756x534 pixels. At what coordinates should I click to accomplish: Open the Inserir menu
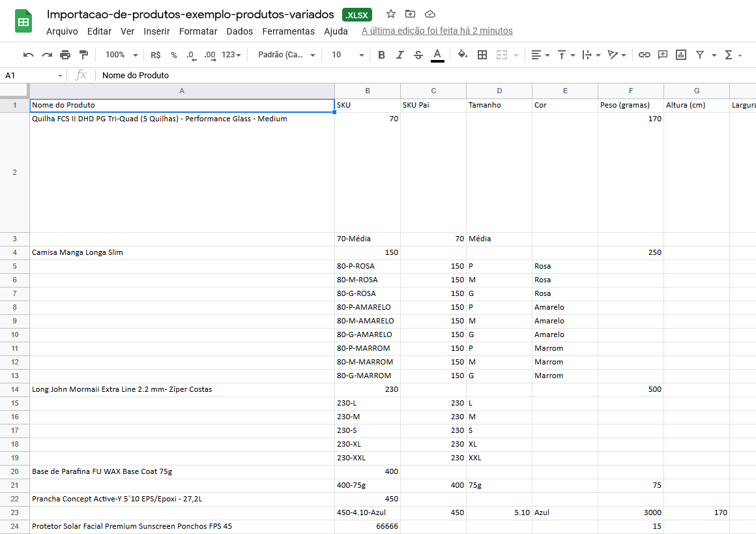(x=156, y=31)
